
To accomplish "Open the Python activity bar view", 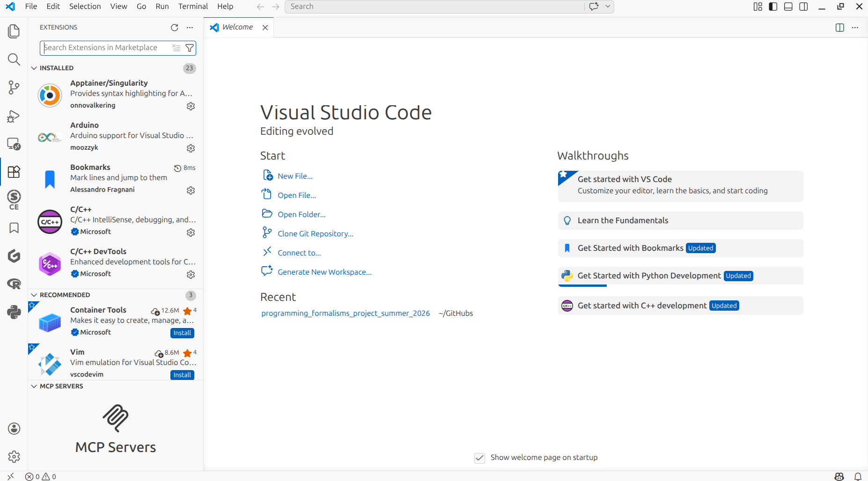I will tap(14, 312).
